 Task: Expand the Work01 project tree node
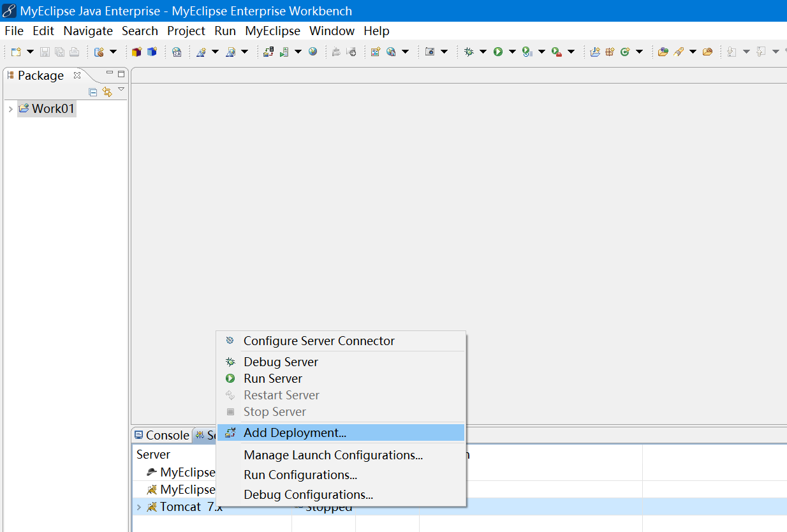[x=10, y=109]
